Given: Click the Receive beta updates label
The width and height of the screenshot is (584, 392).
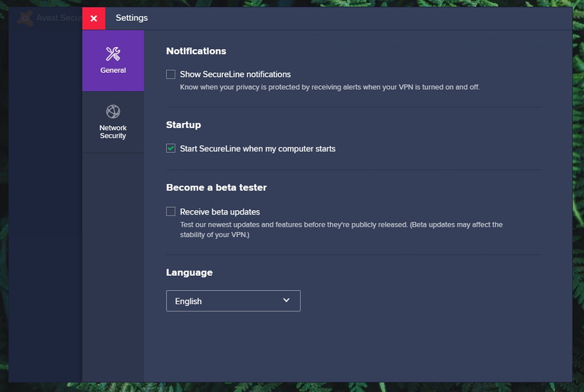Looking at the screenshot, I should pos(220,212).
